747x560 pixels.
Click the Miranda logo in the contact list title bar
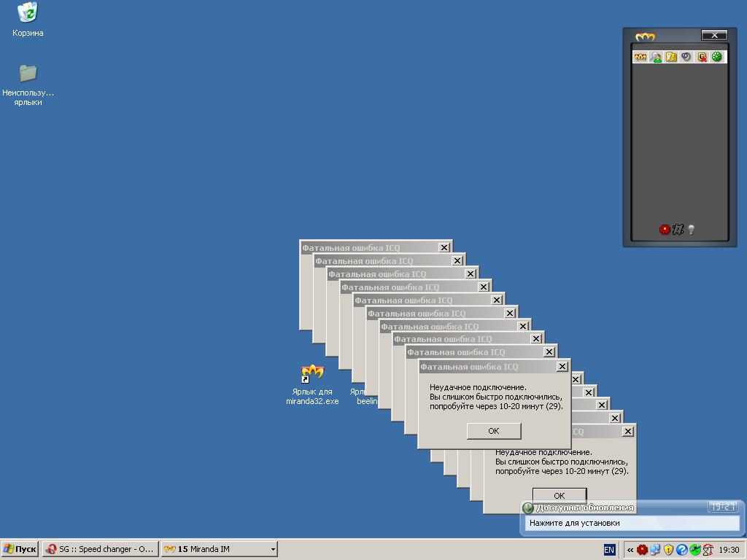point(645,36)
